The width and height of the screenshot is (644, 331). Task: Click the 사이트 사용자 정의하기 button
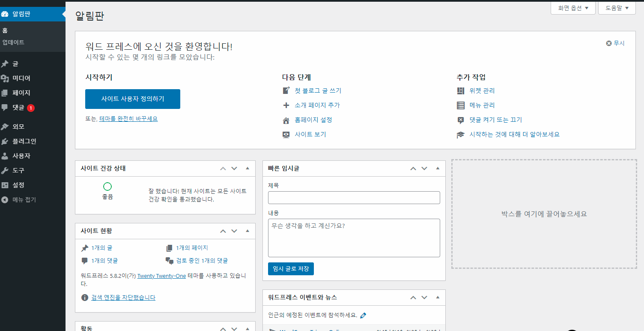coord(133,99)
